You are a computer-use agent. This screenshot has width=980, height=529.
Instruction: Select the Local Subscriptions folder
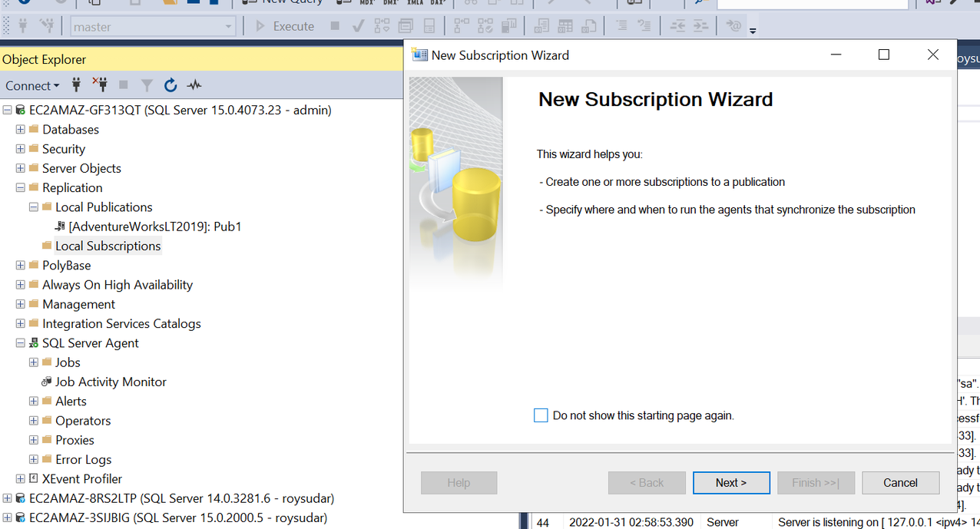tap(108, 246)
